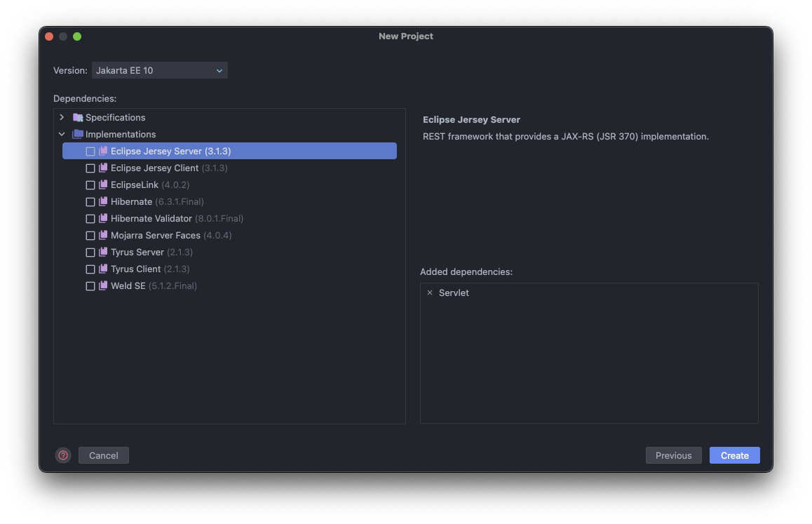812x524 pixels.
Task: Enable the Hibernate Validator dependency checkbox
Action: [90, 218]
